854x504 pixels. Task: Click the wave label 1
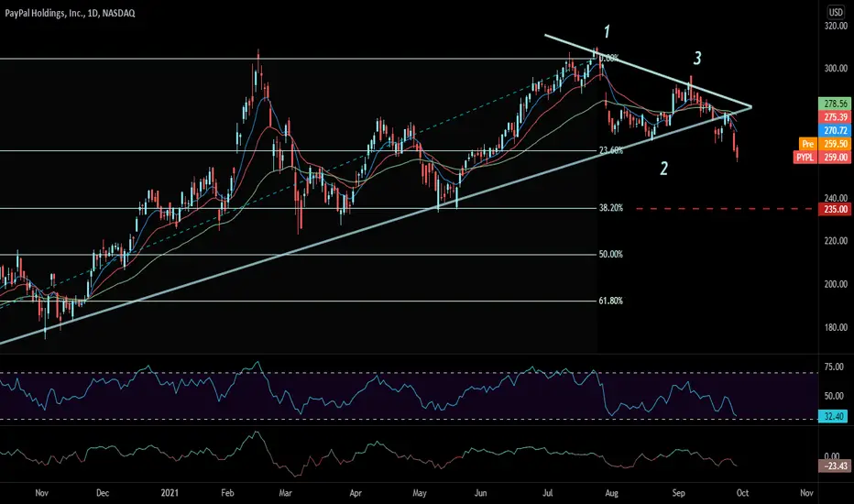[x=607, y=31]
